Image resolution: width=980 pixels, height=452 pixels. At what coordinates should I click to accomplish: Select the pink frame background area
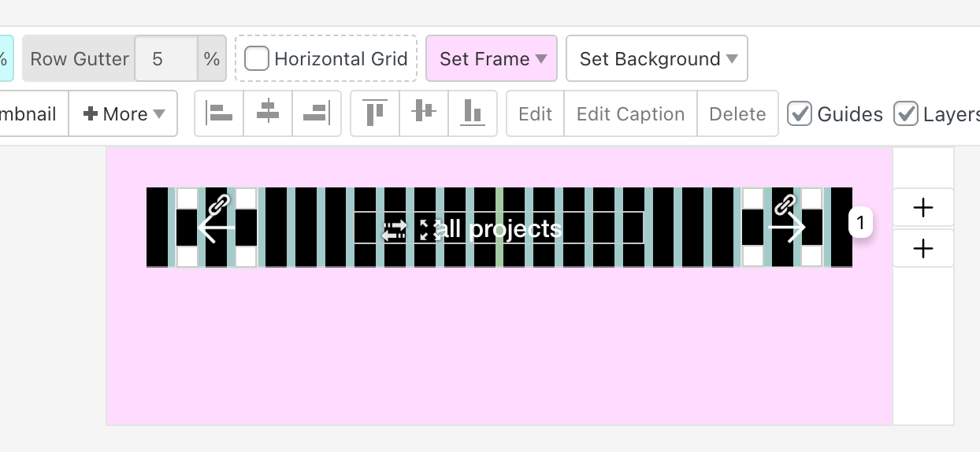(496, 346)
